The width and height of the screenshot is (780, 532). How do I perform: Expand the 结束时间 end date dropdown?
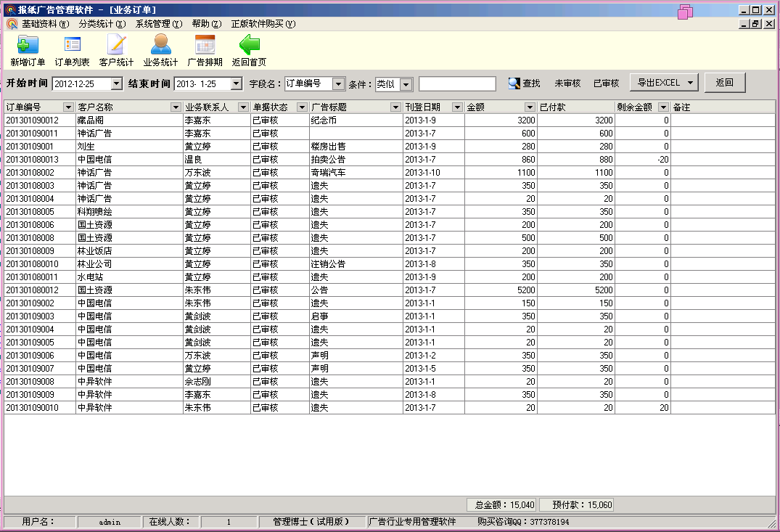click(236, 84)
